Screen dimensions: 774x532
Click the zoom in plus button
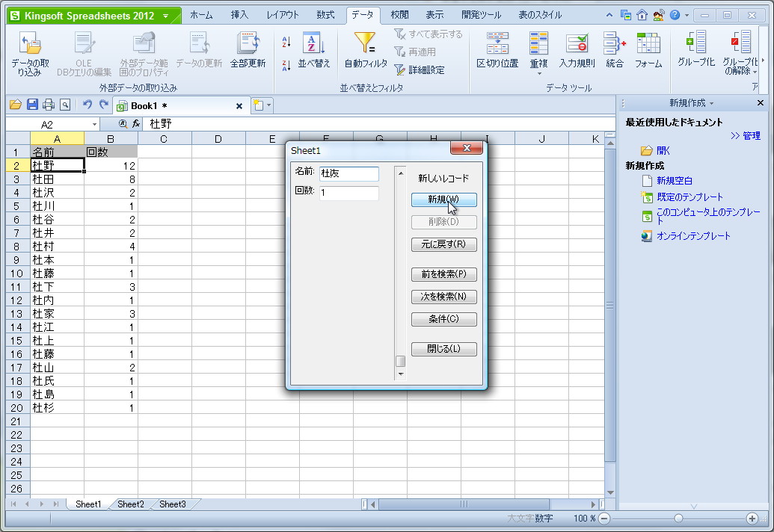752,519
